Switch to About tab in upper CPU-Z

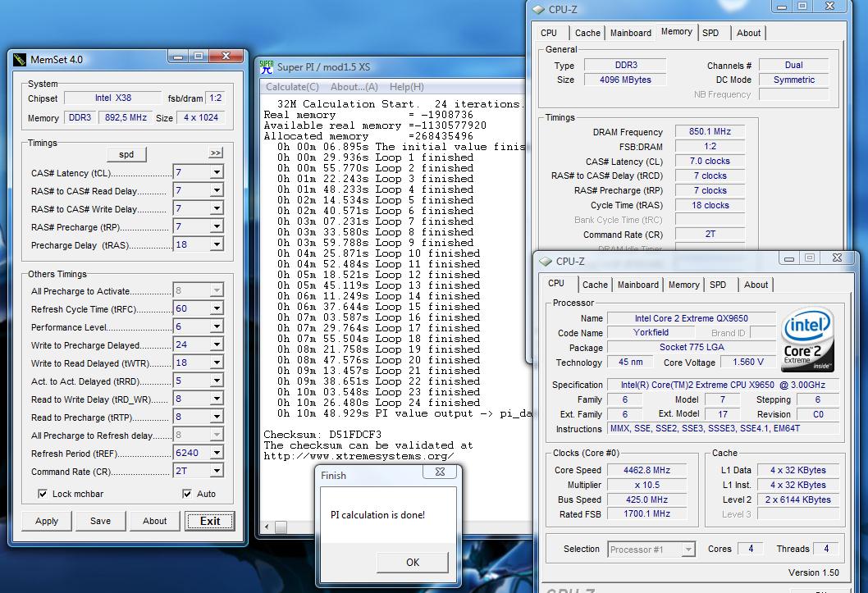[x=748, y=33]
